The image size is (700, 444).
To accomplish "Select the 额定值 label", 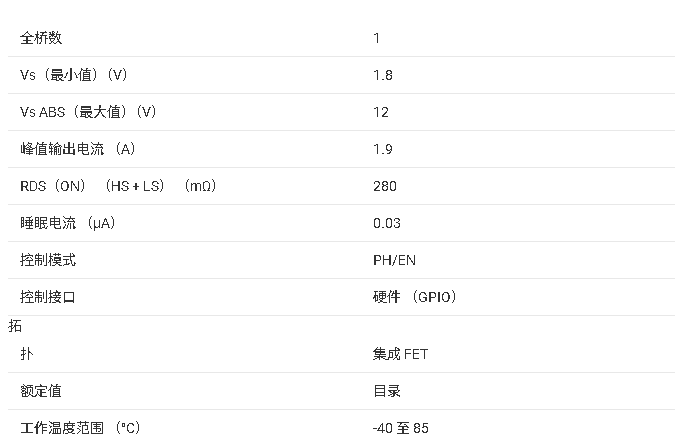I will [41, 391].
